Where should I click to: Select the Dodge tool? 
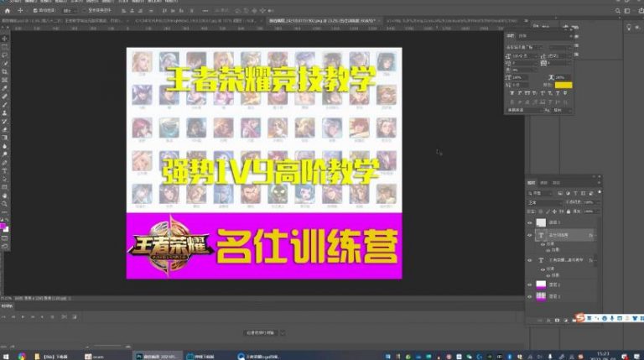click(4, 154)
